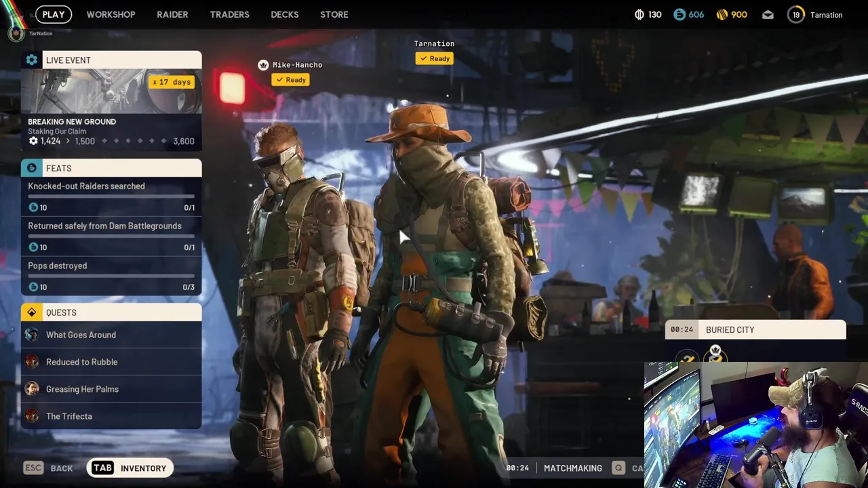Click the Pops destroyed progress bar
Image resolution: width=868 pixels, height=488 pixels.
point(111,277)
